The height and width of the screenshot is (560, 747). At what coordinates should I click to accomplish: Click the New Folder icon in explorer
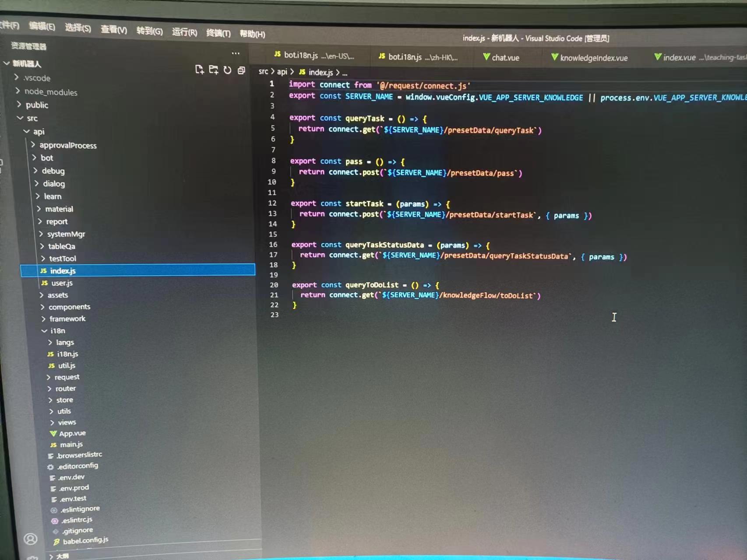tap(213, 70)
